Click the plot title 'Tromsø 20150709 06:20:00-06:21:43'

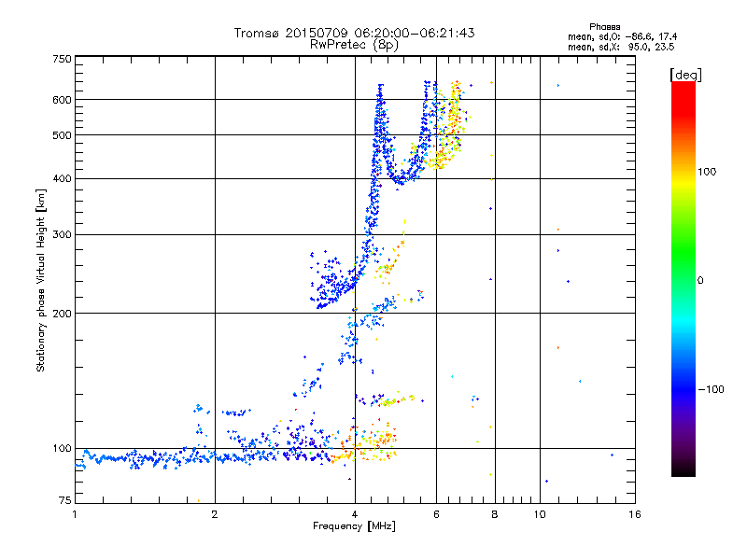[x=354, y=33]
